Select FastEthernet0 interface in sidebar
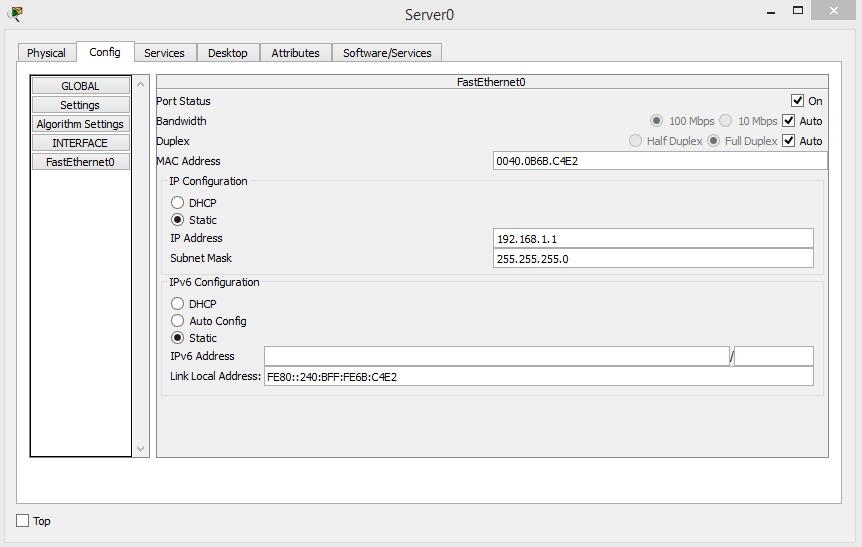The image size is (862, 547). tap(80, 162)
